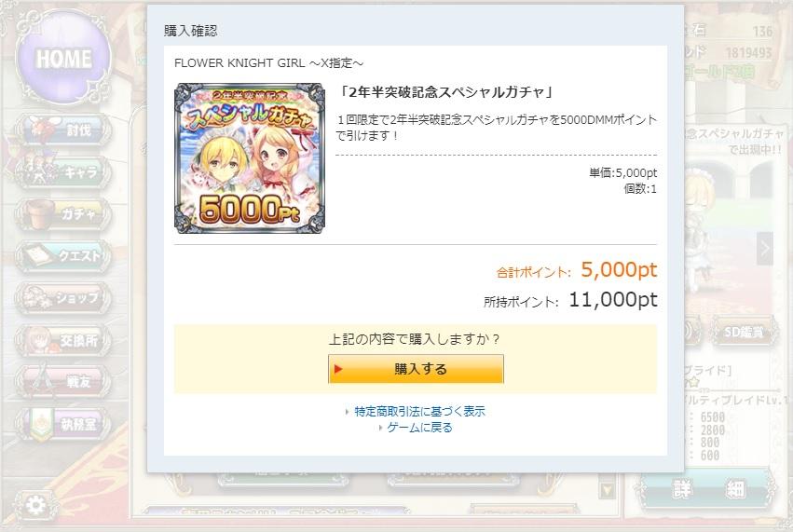The height and width of the screenshot is (532, 793).
Task: Click the SD鑑賞 button
Action: (x=744, y=332)
